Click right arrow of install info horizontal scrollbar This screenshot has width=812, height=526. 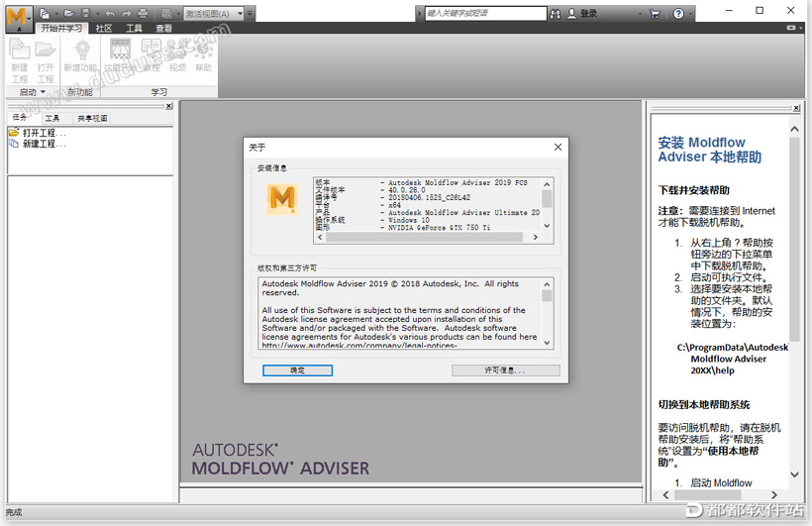[x=536, y=237]
